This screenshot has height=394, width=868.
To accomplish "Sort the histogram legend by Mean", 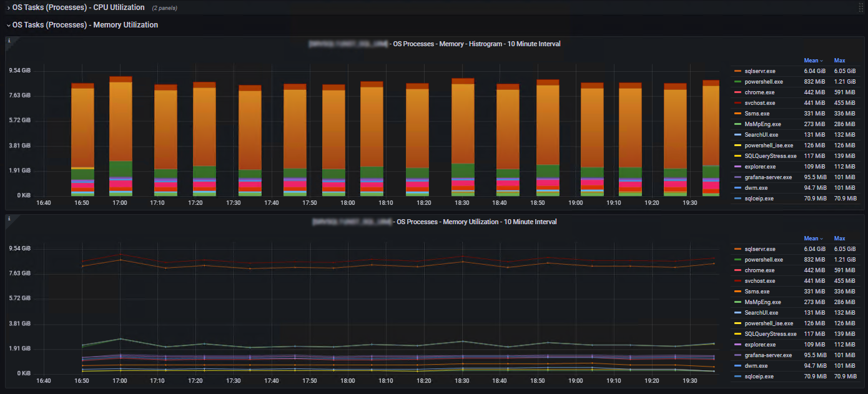I will point(812,61).
